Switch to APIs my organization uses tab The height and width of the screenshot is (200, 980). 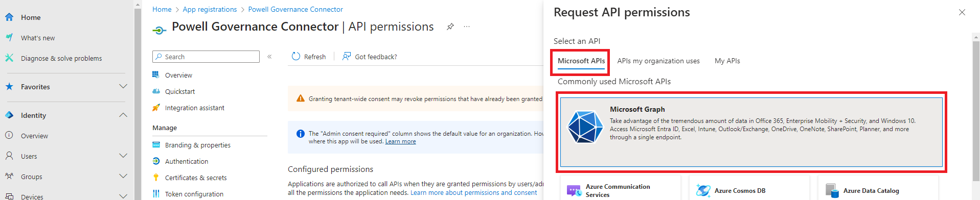(658, 61)
